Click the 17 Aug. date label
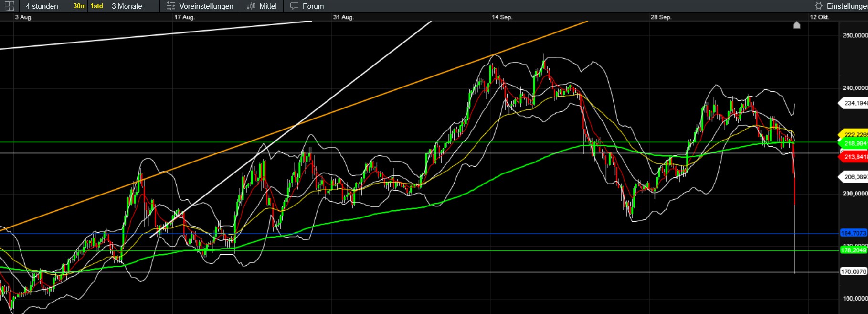The width and height of the screenshot is (868, 314). click(184, 17)
